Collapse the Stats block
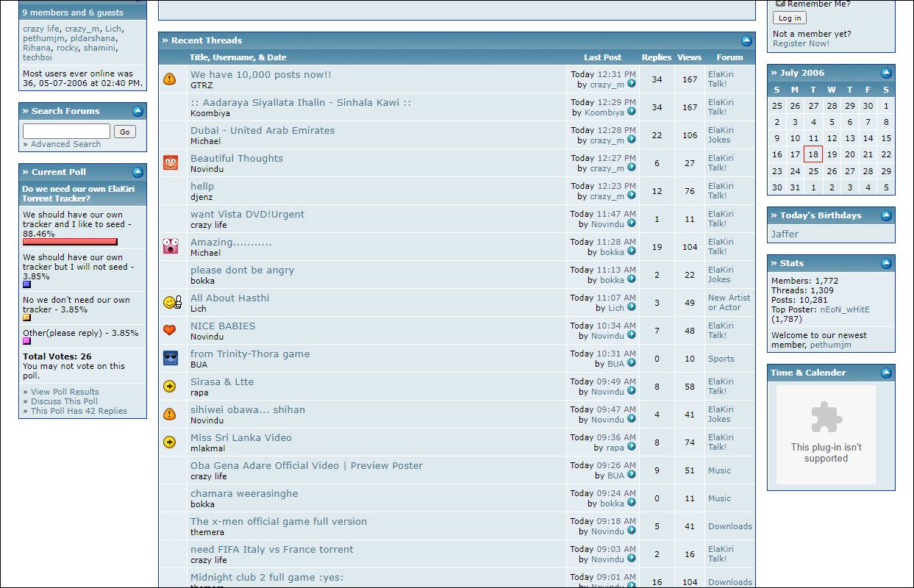Image resolution: width=914 pixels, height=588 pixels. click(886, 263)
